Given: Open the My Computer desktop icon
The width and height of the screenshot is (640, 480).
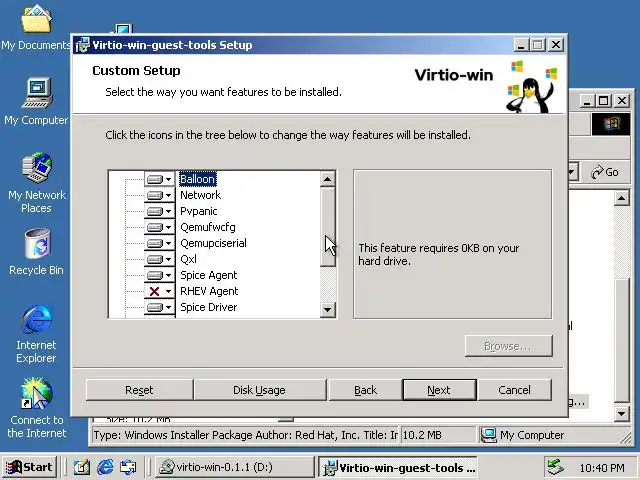Looking at the screenshot, I should (x=36, y=102).
